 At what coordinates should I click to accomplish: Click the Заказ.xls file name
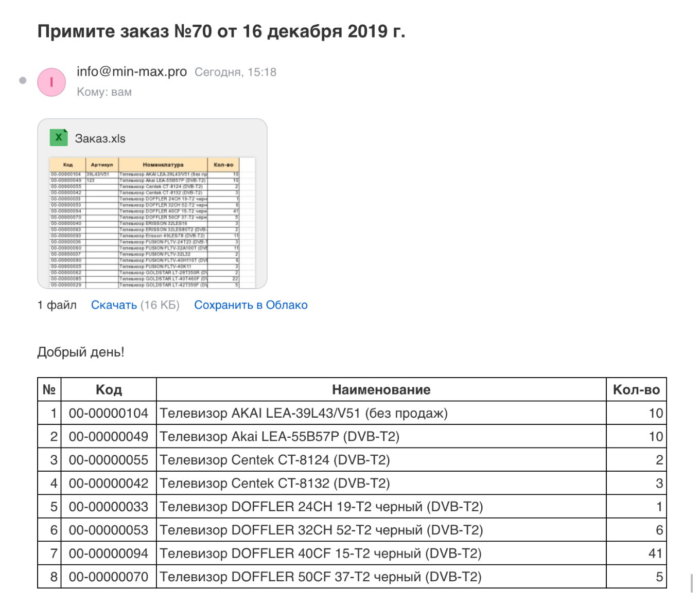pyautogui.click(x=100, y=138)
